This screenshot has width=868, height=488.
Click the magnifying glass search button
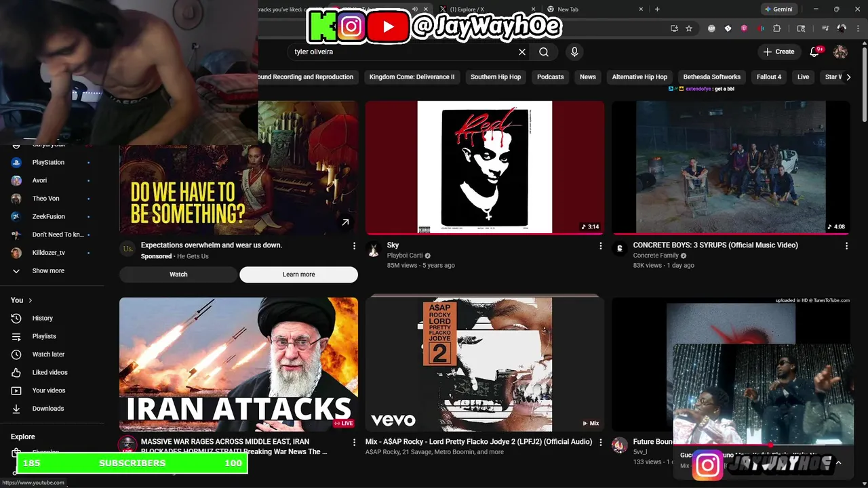click(x=544, y=52)
